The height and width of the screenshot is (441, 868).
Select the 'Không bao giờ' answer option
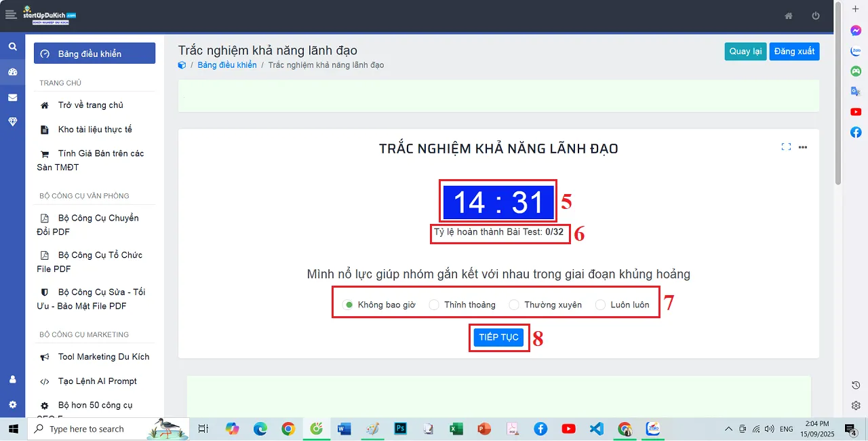(x=380, y=305)
